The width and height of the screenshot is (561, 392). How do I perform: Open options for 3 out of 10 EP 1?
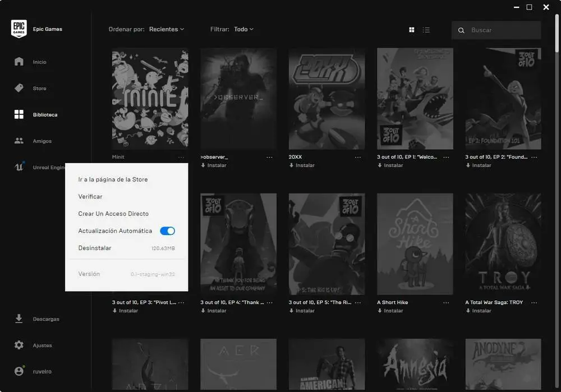(x=446, y=158)
